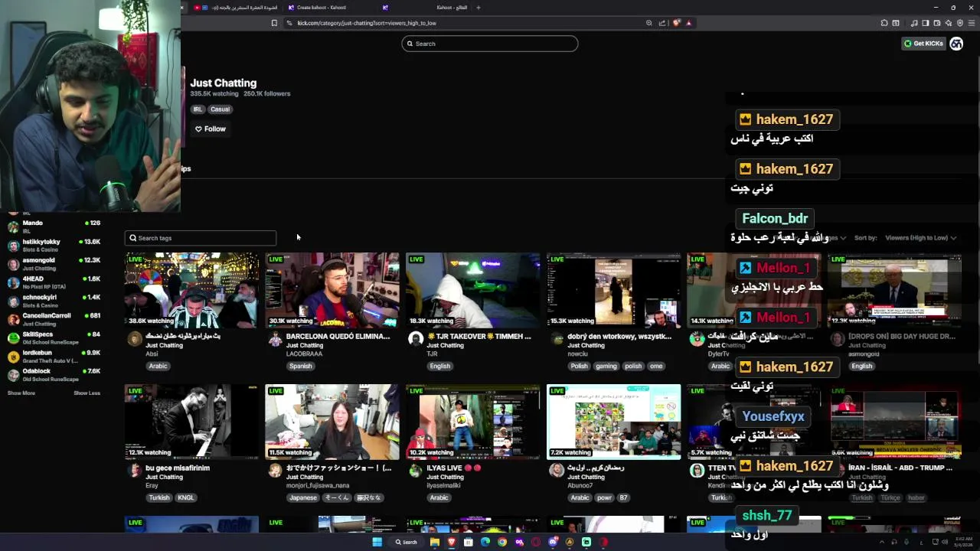Open Discord from the taskbar
Image resolution: width=980 pixels, height=551 pixels.
point(553,542)
